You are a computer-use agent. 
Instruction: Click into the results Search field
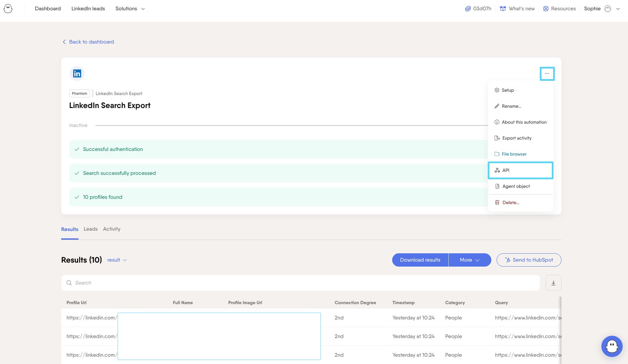(301, 283)
